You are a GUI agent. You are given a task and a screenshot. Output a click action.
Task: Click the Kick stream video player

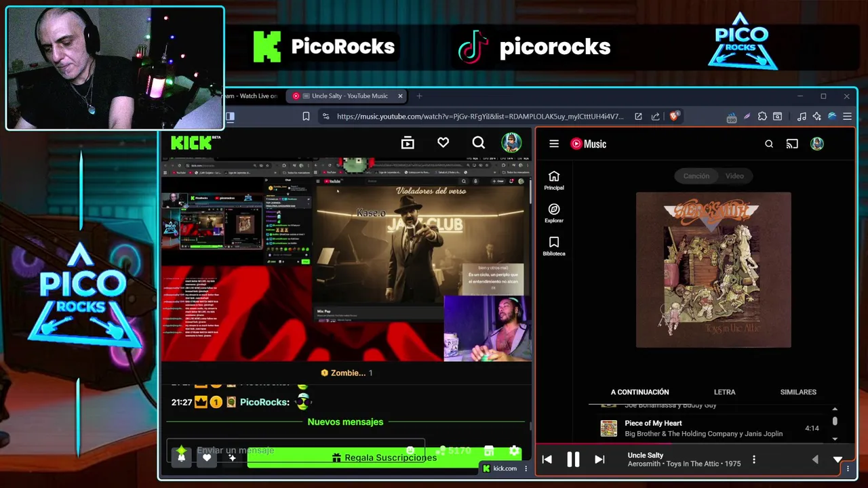[x=346, y=260]
